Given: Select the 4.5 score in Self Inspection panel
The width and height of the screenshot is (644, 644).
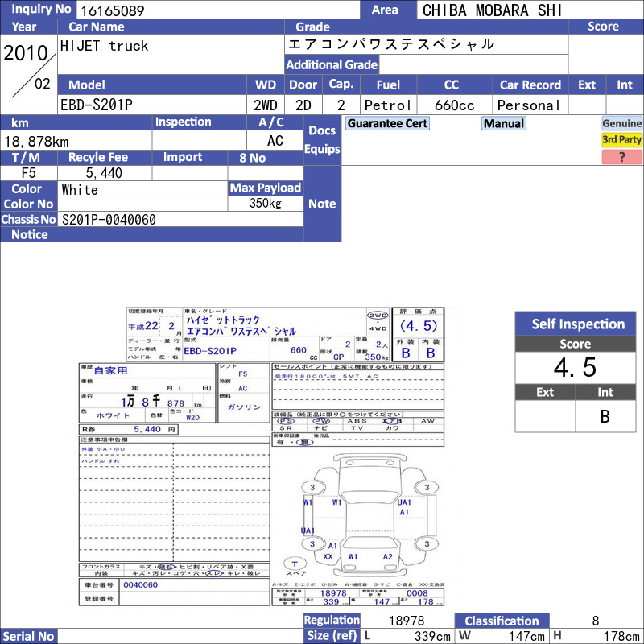Looking at the screenshot, I should click(575, 367).
